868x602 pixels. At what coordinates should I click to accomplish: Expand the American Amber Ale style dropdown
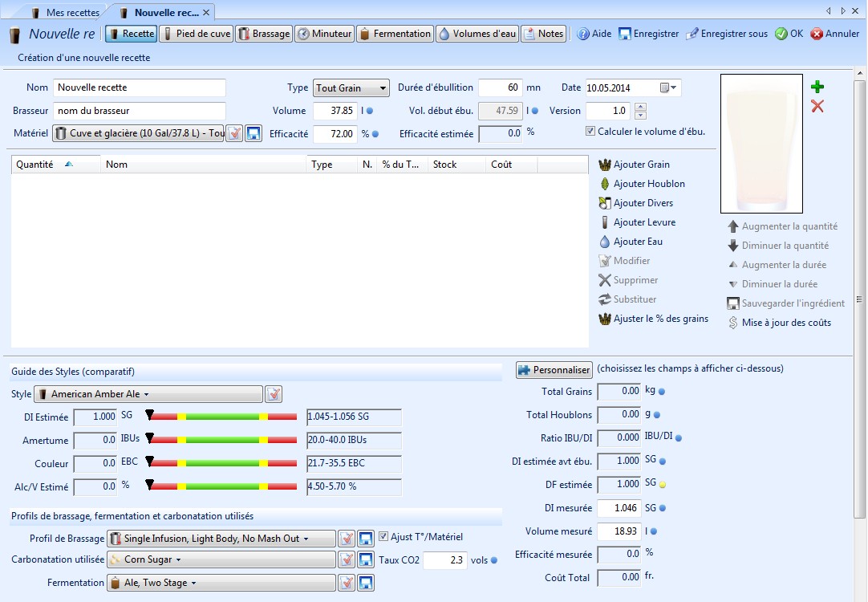pos(148,394)
